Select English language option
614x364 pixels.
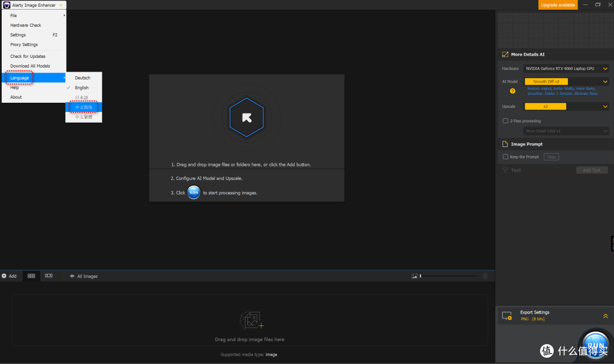pos(84,87)
